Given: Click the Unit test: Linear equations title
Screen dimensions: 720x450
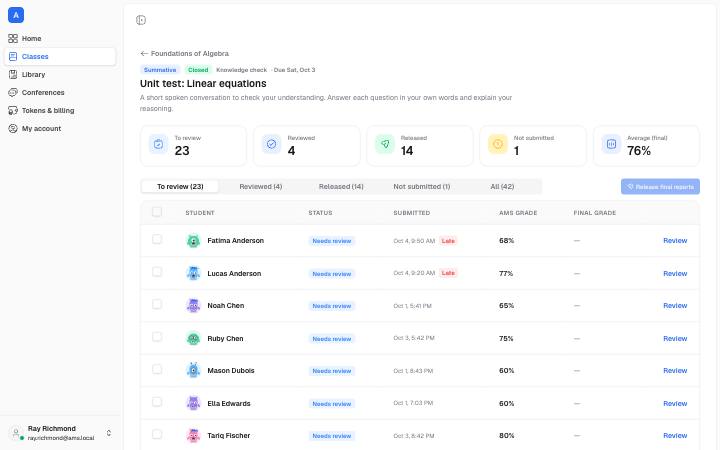Looking at the screenshot, I should click(x=203, y=84).
